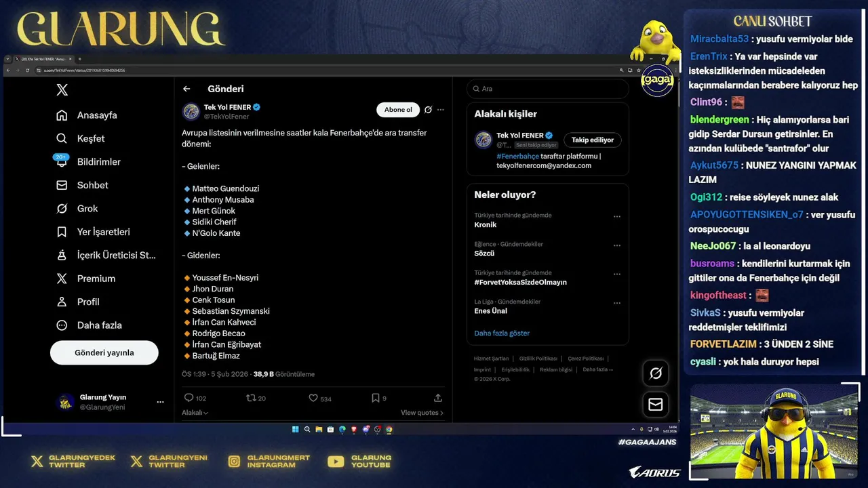Open Enes Ünal trending topic
The image size is (868, 488).
[490, 311]
